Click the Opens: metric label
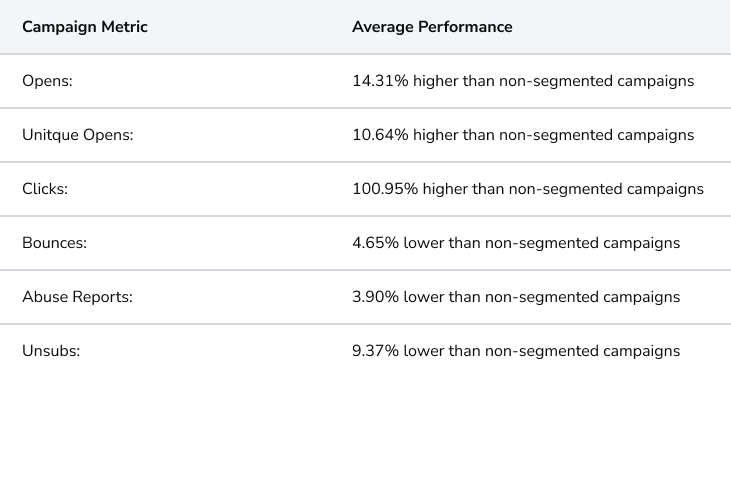This screenshot has height=486, width=731. click(x=46, y=81)
